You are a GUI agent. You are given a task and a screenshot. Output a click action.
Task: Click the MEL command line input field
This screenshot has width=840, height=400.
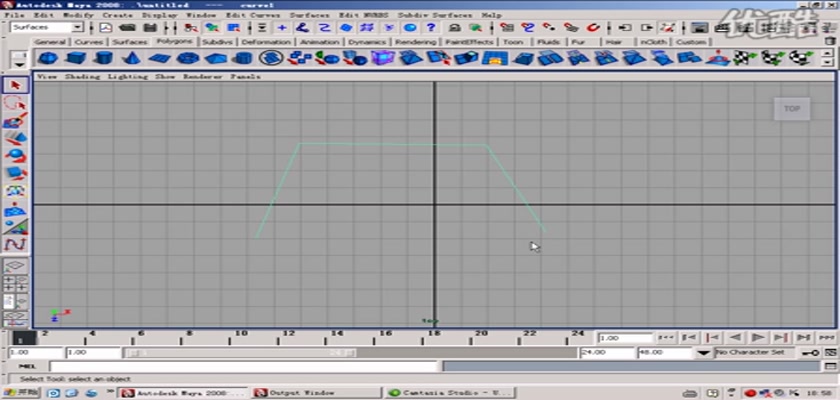(300, 367)
